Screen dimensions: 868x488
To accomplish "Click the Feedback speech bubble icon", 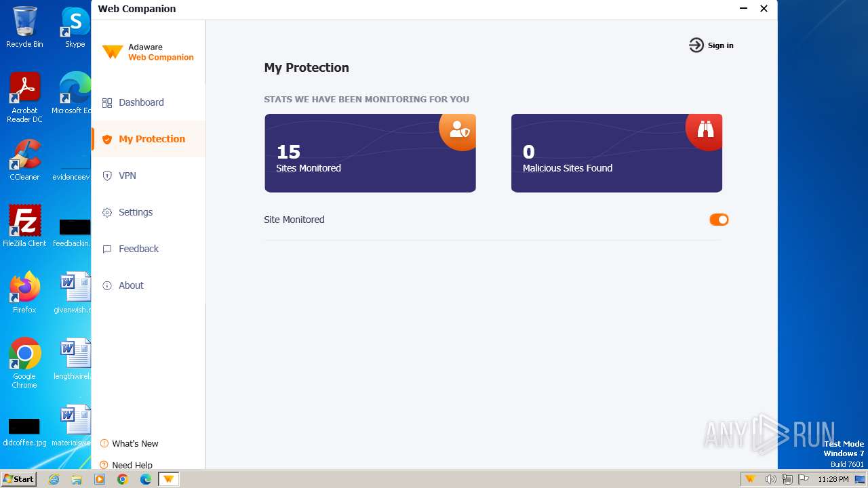I will click(107, 249).
